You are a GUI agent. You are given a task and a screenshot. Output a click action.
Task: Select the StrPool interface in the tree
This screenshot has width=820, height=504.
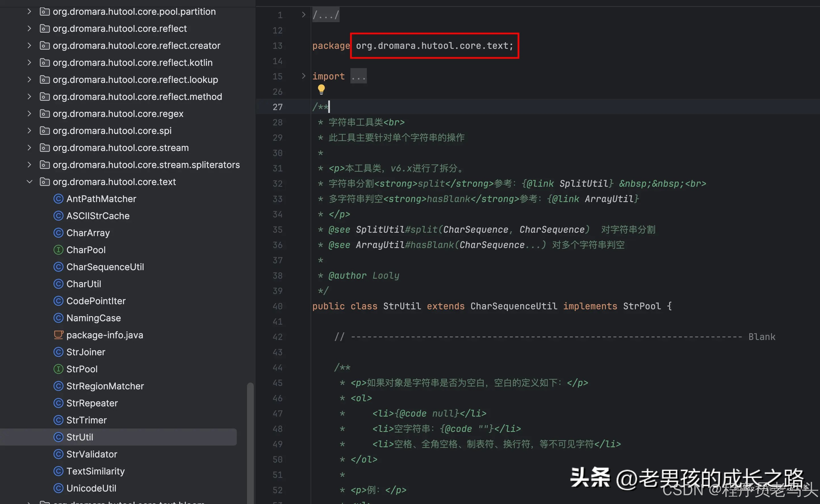[x=82, y=369]
